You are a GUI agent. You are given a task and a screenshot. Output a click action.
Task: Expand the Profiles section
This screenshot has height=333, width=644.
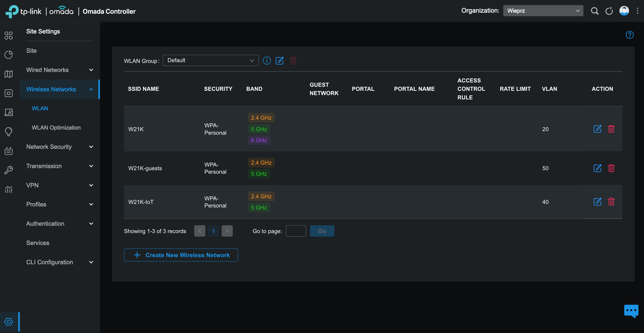click(x=60, y=204)
